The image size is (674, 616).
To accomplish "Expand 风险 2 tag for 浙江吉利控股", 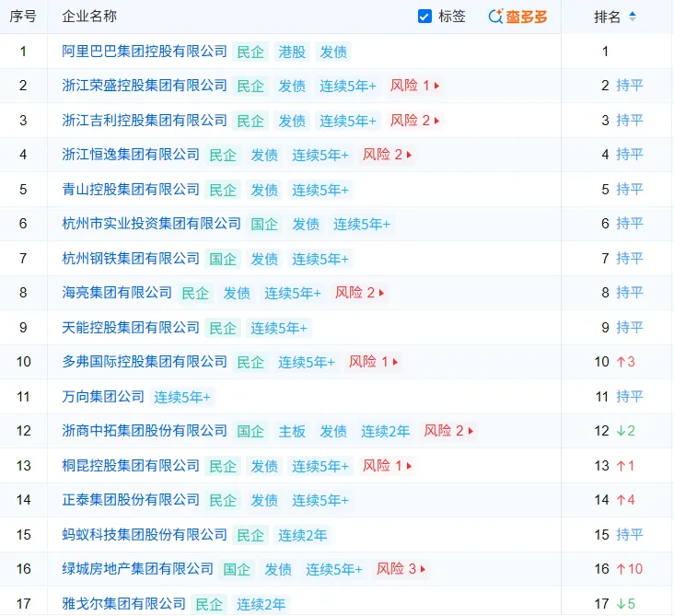I will point(414,121).
